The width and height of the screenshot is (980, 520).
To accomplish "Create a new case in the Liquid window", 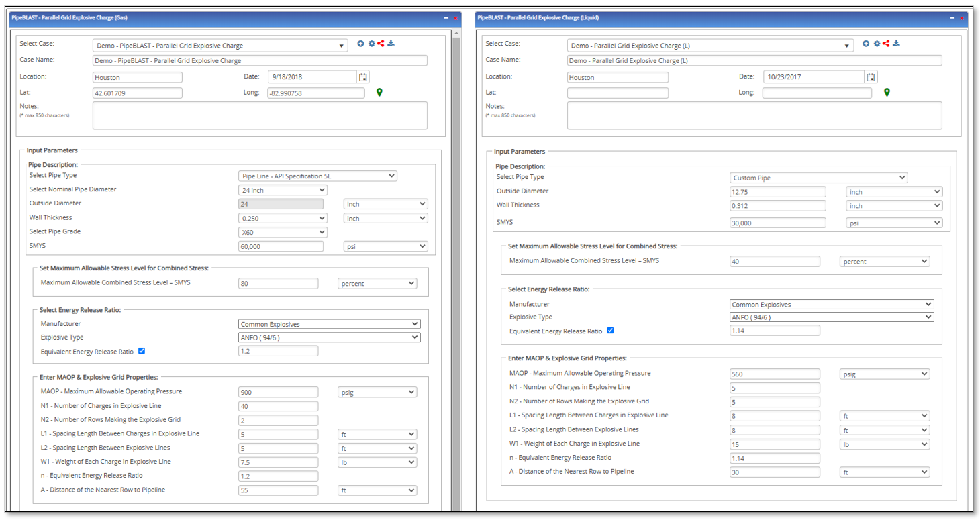I will point(865,42).
